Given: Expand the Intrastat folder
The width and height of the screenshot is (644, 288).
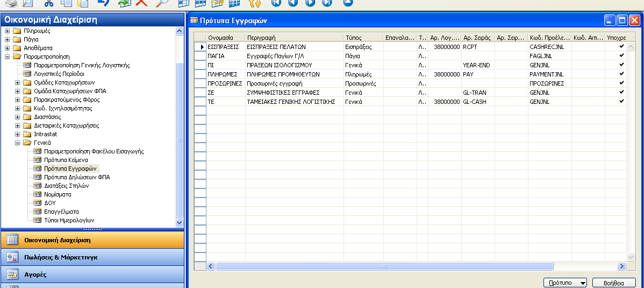Looking at the screenshot, I should point(17,135).
